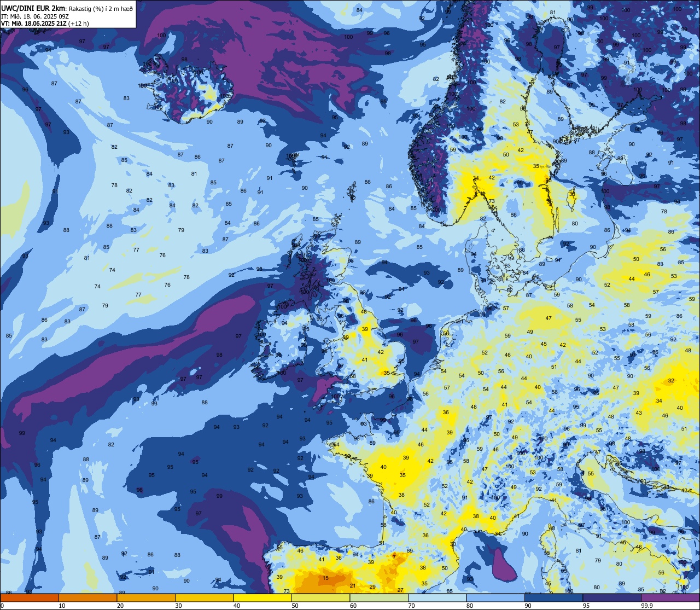Click the legend tick label "60"
Image resolution: width=700 pixels, height=610 pixels.
353,606
